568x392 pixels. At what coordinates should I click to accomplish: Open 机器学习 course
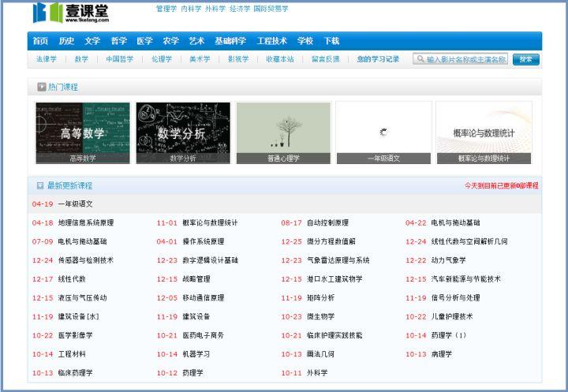[x=196, y=354]
